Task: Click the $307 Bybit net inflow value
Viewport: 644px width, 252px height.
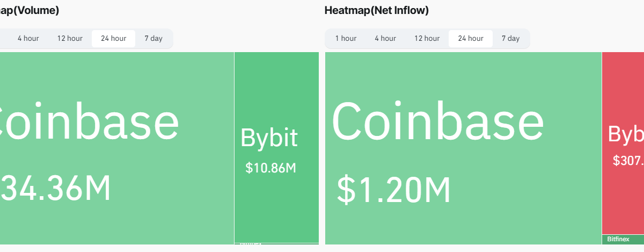Action: (x=628, y=160)
